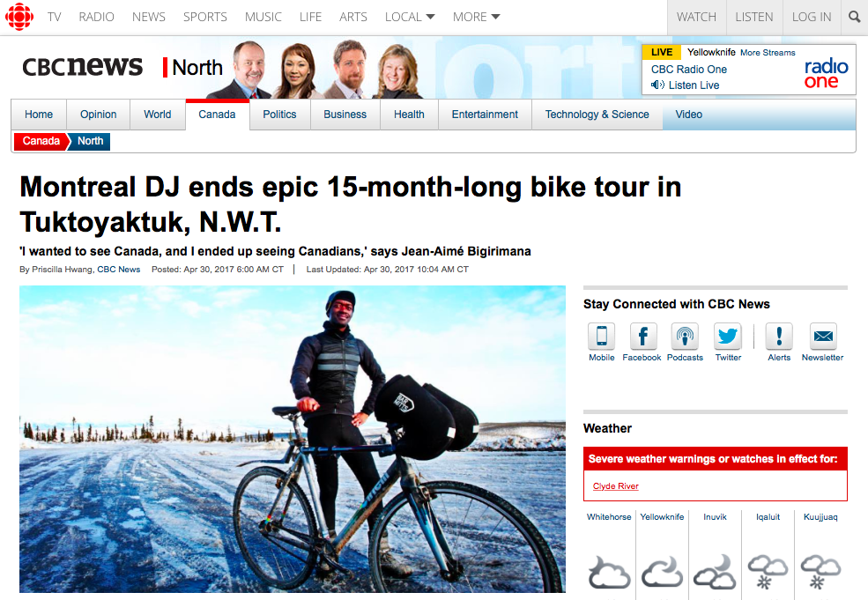The image size is (868, 600).
Task: Open the Podcasts icon
Action: click(685, 336)
